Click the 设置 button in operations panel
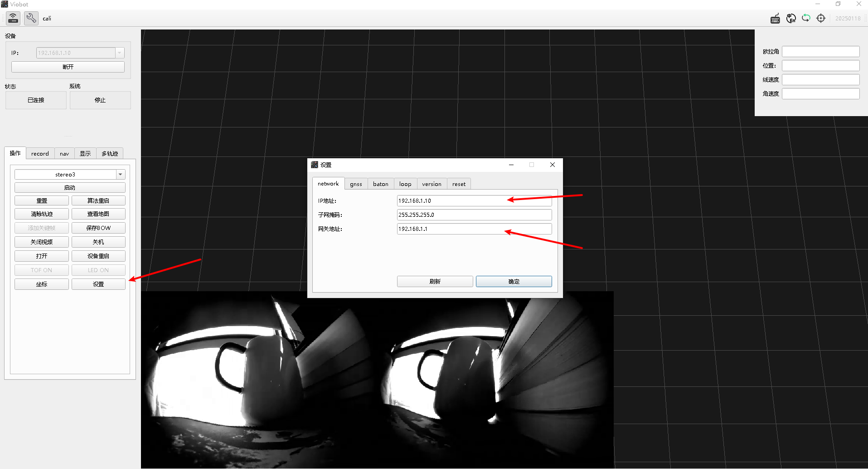Screen dimensions: 868x469 [x=98, y=284]
